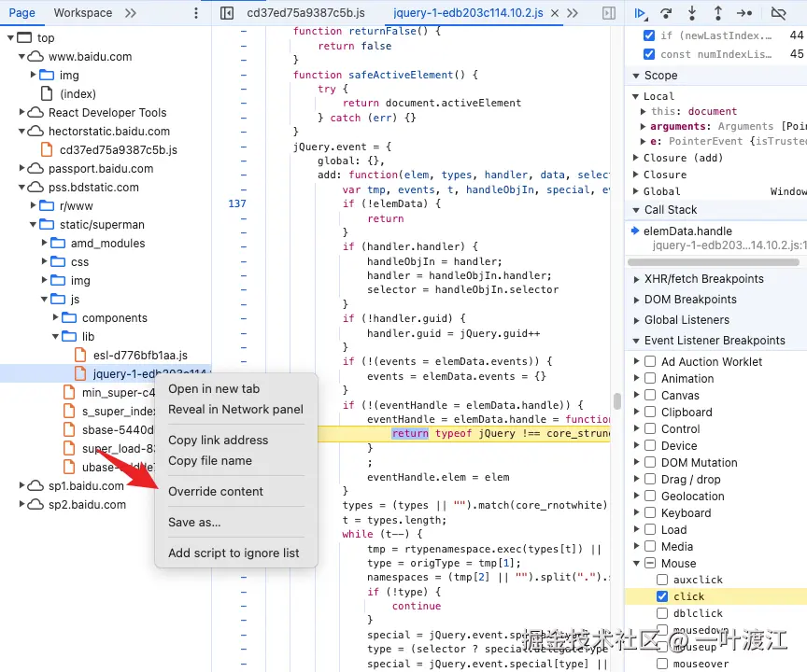Choose Reveal in Network panel
Viewport: 807px width, 672px height.
point(235,410)
